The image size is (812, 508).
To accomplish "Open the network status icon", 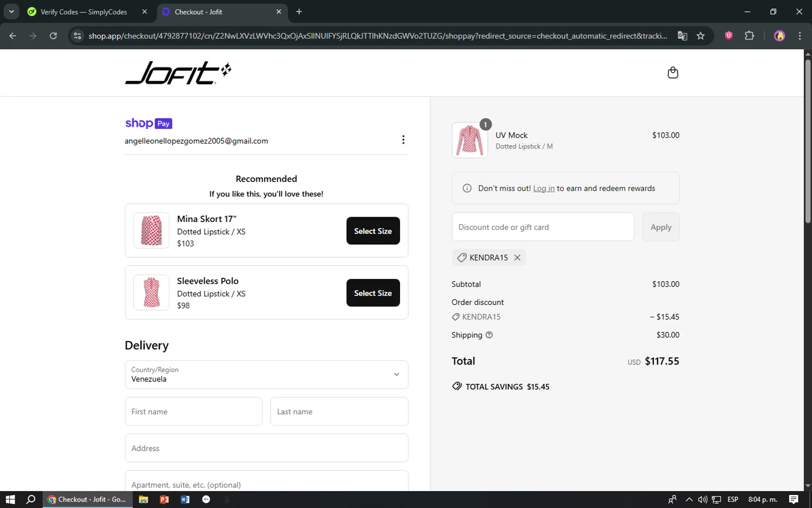I will (x=716, y=499).
